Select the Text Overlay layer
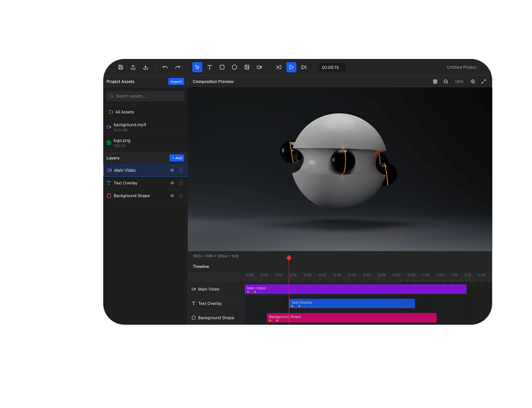The height and width of the screenshot is (408, 532). 125,183
